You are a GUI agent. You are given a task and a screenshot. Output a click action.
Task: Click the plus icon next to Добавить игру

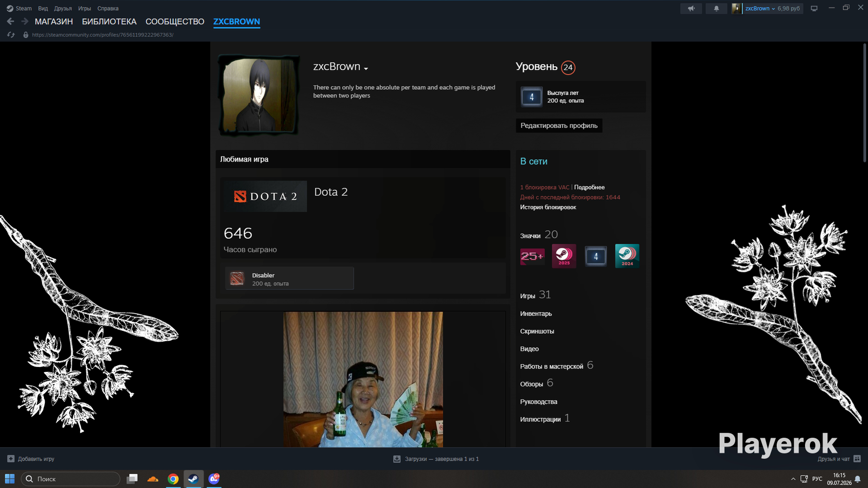(x=11, y=459)
